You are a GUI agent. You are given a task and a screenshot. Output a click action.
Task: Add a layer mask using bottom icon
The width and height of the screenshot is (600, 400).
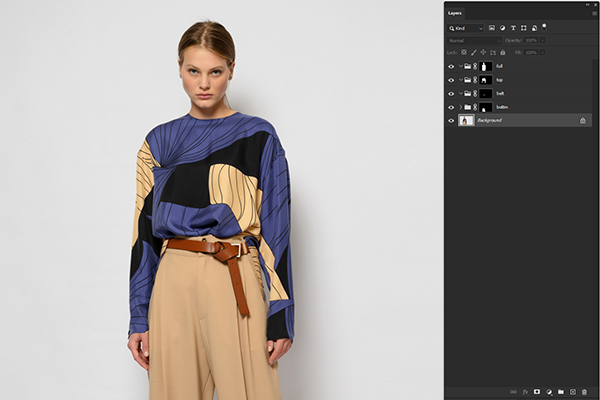pyautogui.click(x=537, y=392)
